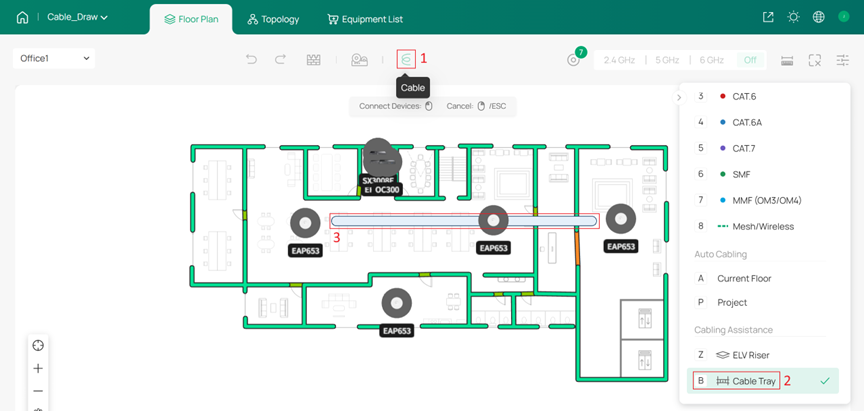This screenshot has height=411, width=864.
Task: Click the Cable tool icon in toolbar
Action: 406,59
